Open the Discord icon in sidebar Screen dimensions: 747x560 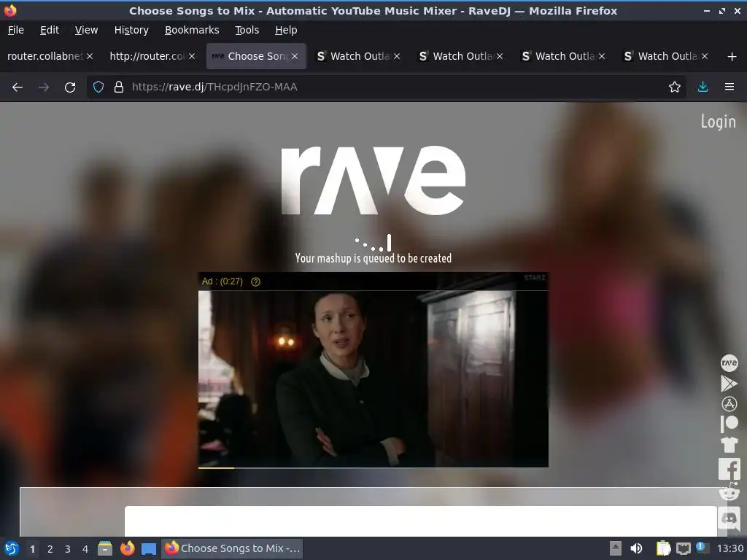(x=729, y=518)
